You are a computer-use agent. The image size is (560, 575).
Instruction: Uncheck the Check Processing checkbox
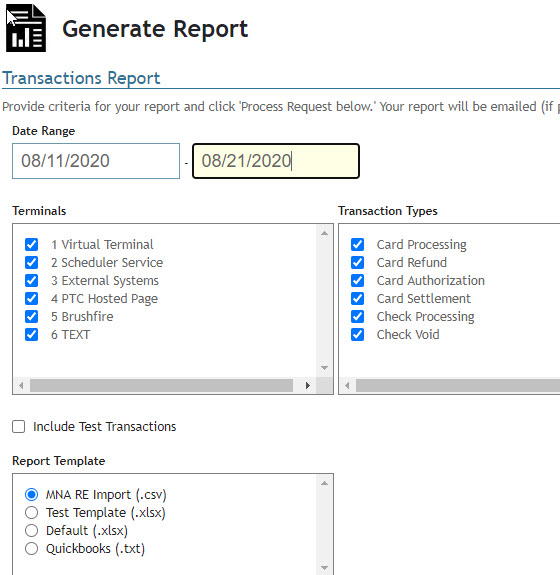(x=358, y=316)
